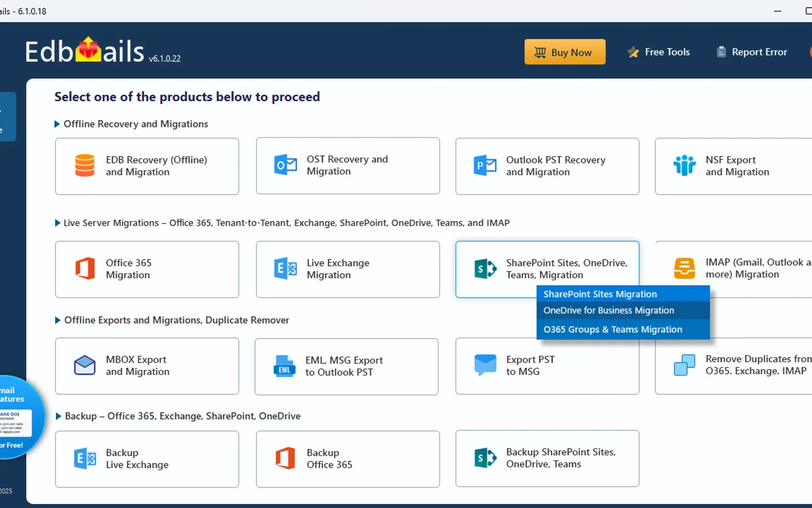Click the IMAP Migration orange inbox icon
The height and width of the screenshot is (508, 812).
click(x=684, y=268)
